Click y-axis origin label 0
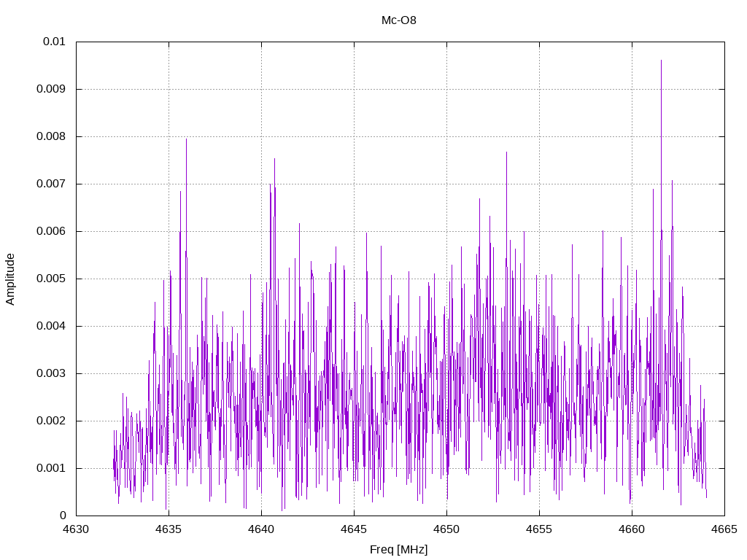747x560 pixels. (63, 516)
